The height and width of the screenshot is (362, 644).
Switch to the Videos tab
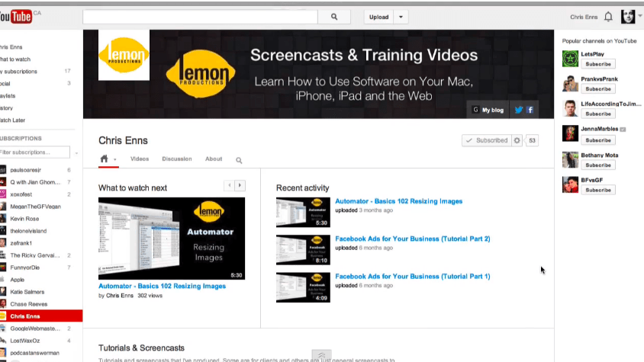pos(140,159)
